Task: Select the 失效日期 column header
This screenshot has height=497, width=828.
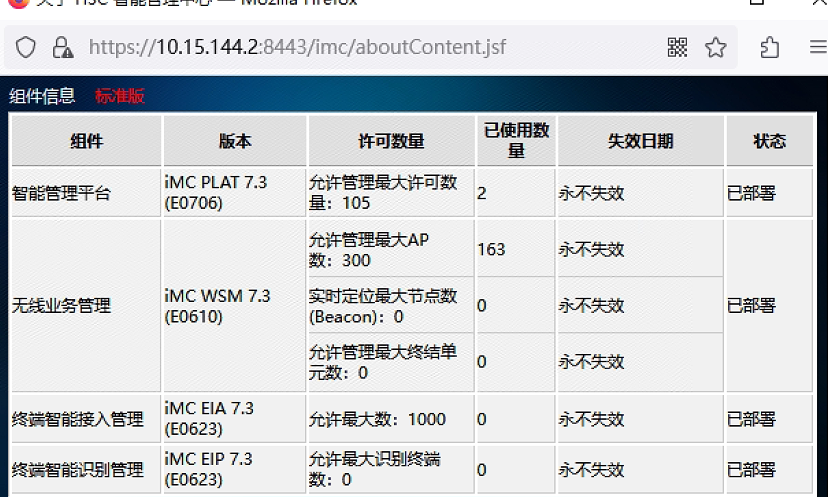Action: click(x=641, y=141)
